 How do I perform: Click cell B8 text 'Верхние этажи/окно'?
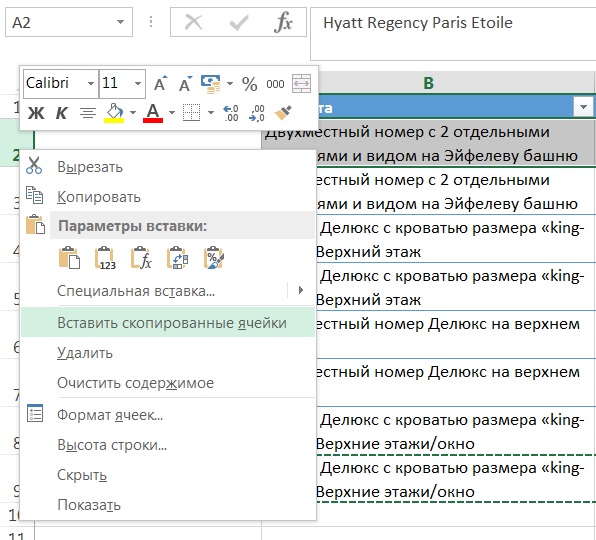(x=395, y=444)
